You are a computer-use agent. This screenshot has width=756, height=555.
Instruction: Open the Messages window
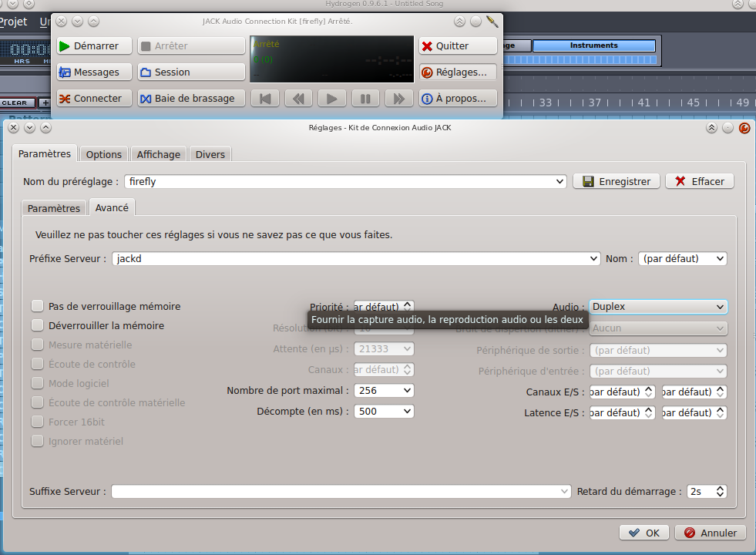point(94,72)
